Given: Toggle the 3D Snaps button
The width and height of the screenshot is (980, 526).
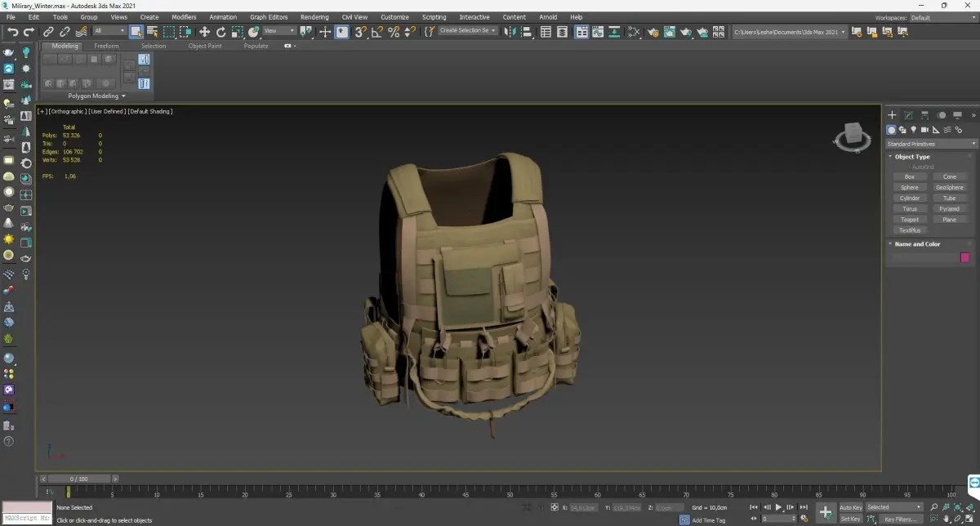Looking at the screenshot, I should (360, 32).
